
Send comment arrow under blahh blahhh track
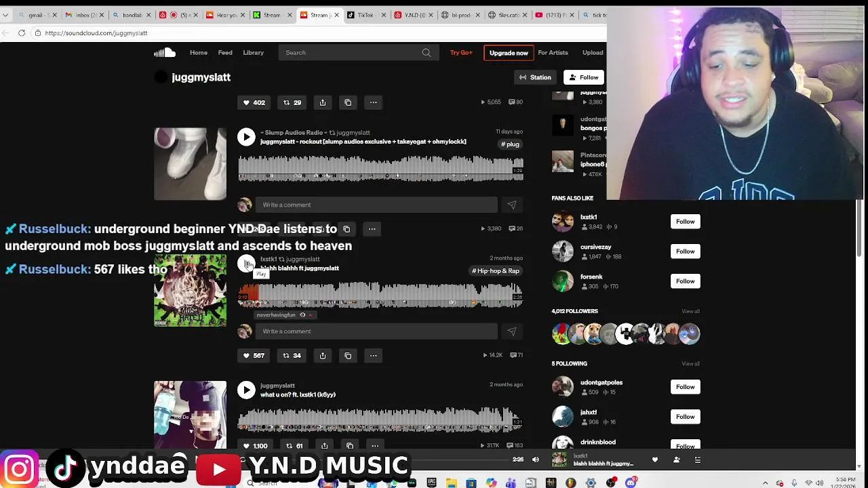click(x=511, y=331)
